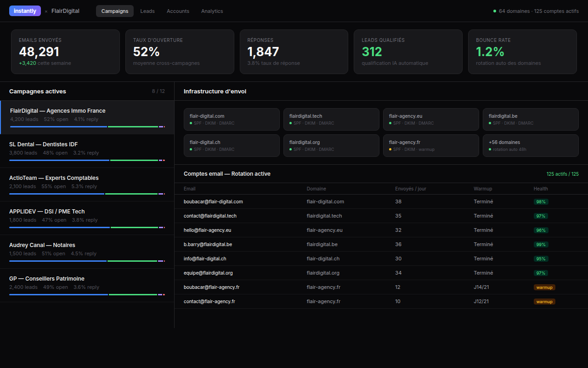Go to the Analytics tab
588x368 pixels.
[x=212, y=11]
